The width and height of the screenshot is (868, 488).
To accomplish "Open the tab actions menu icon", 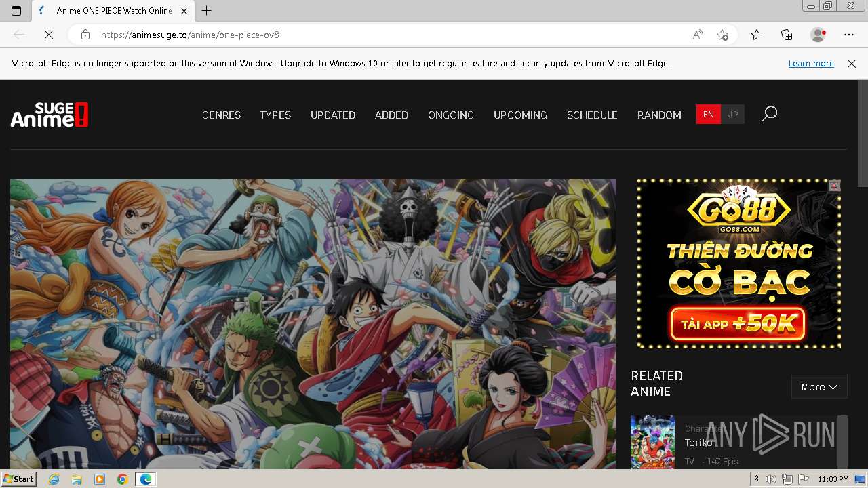I will [16, 11].
